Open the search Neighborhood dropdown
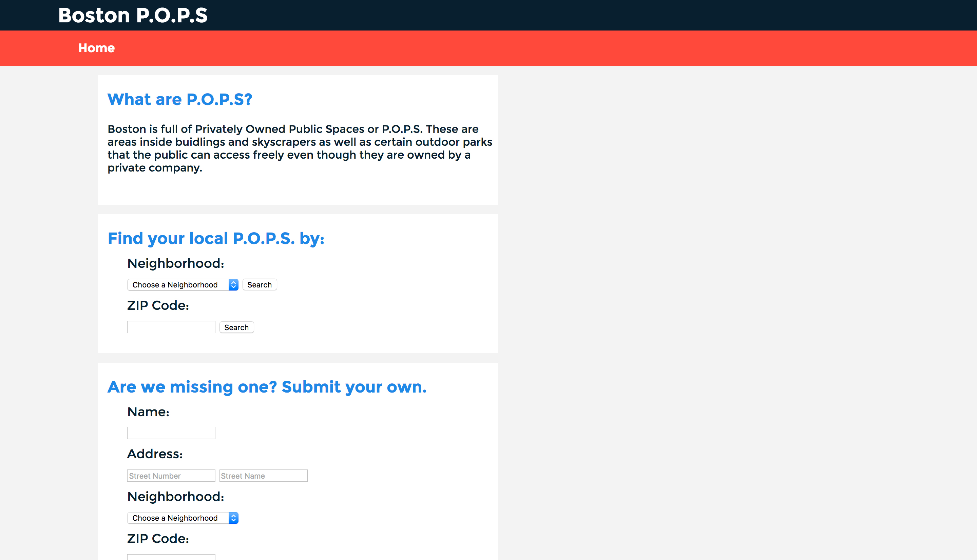The height and width of the screenshot is (560, 977). click(x=183, y=285)
